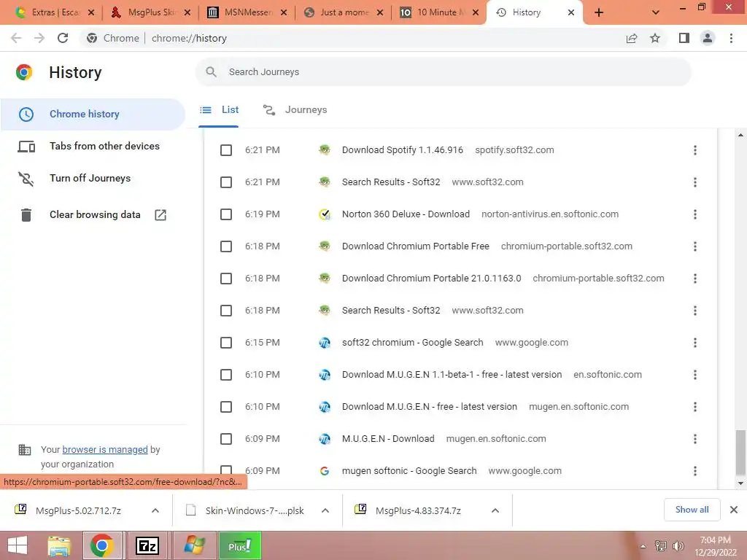747x560 pixels.
Task: Select the List tab
Action: point(219,110)
